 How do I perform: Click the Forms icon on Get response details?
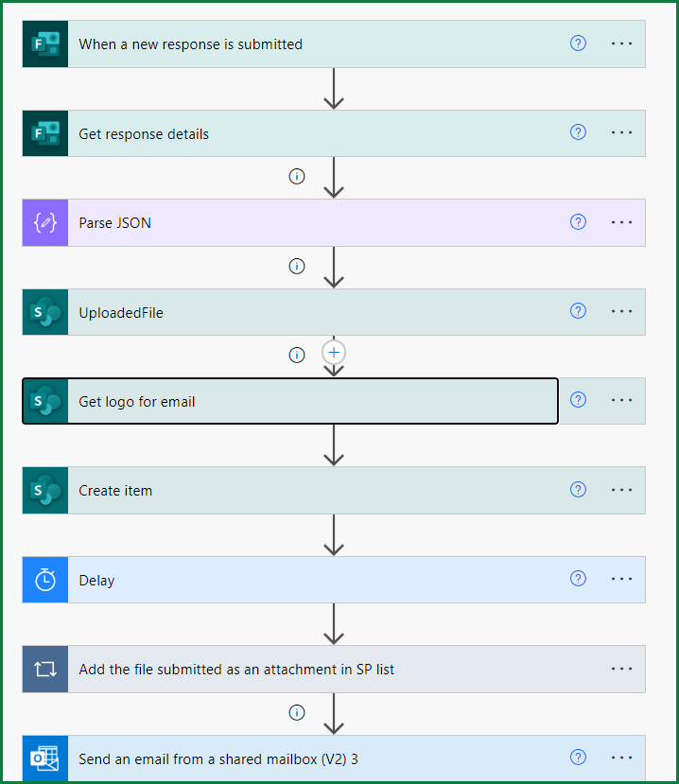(44, 132)
